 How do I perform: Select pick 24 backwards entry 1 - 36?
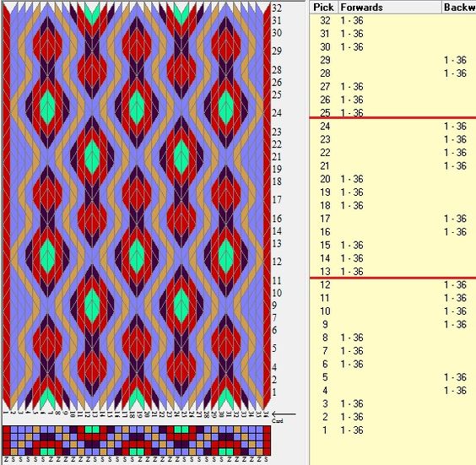(x=455, y=126)
